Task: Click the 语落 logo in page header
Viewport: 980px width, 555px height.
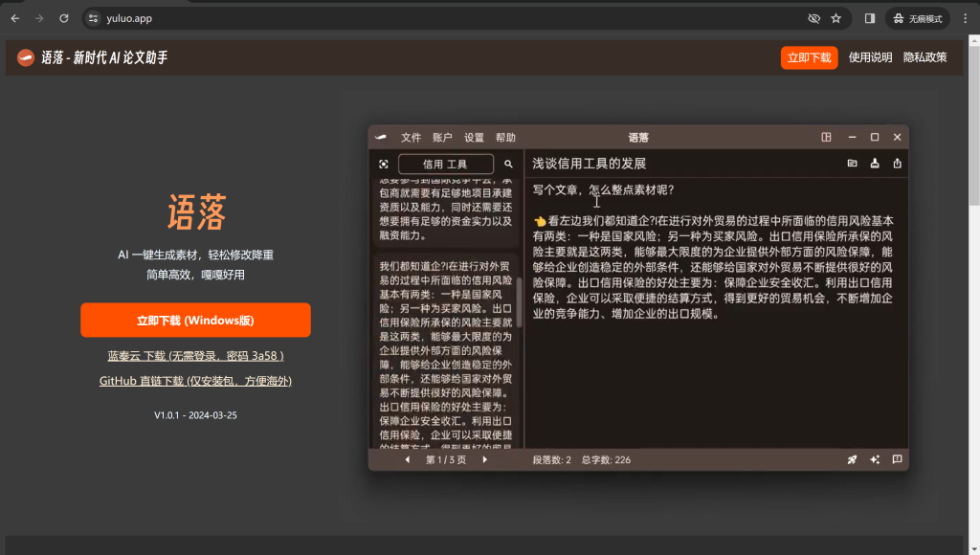Action: pyautogui.click(x=26, y=58)
